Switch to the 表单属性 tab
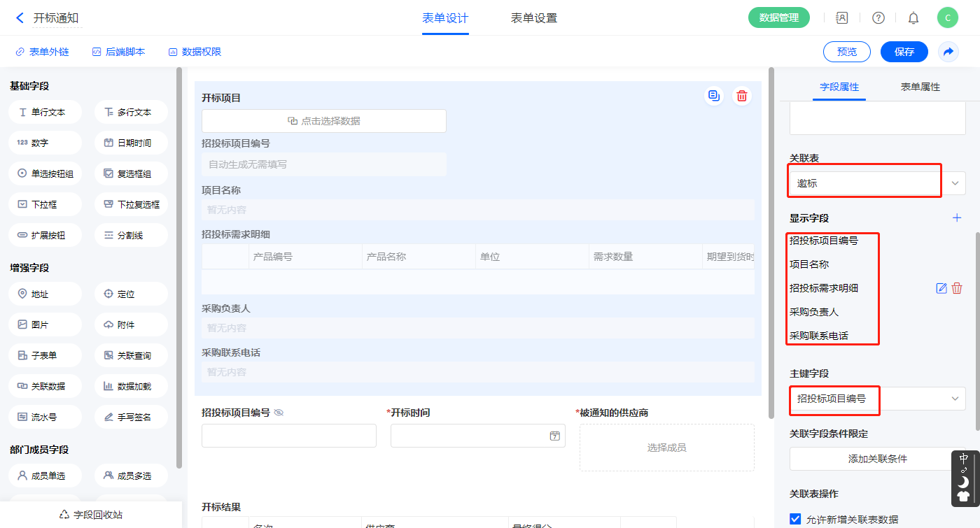Screen dimensions: 980x528 pyautogui.click(x=920, y=87)
